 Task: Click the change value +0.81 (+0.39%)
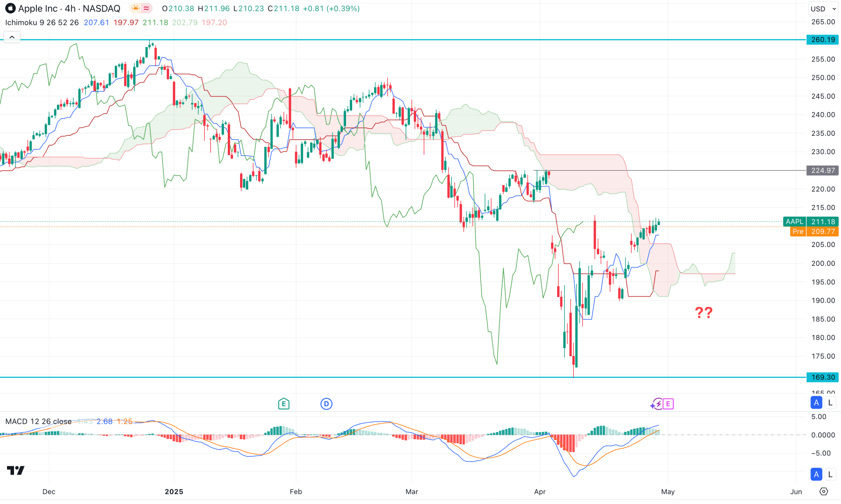(331, 8)
